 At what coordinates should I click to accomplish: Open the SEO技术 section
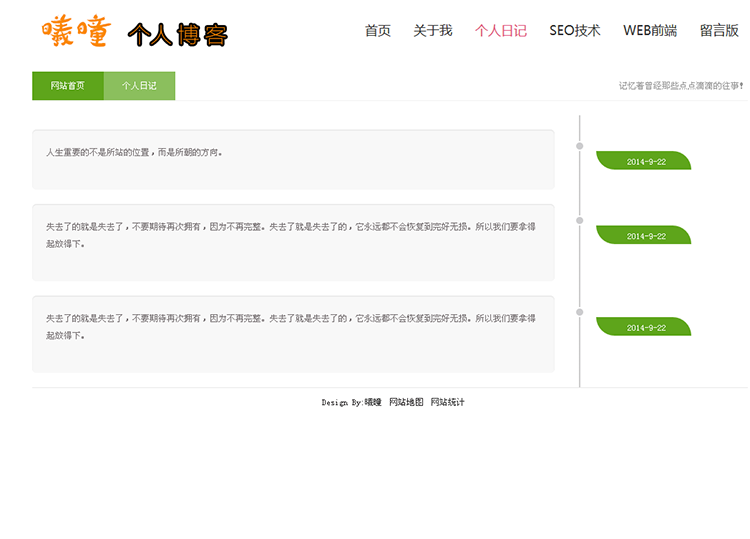point(575,31)
